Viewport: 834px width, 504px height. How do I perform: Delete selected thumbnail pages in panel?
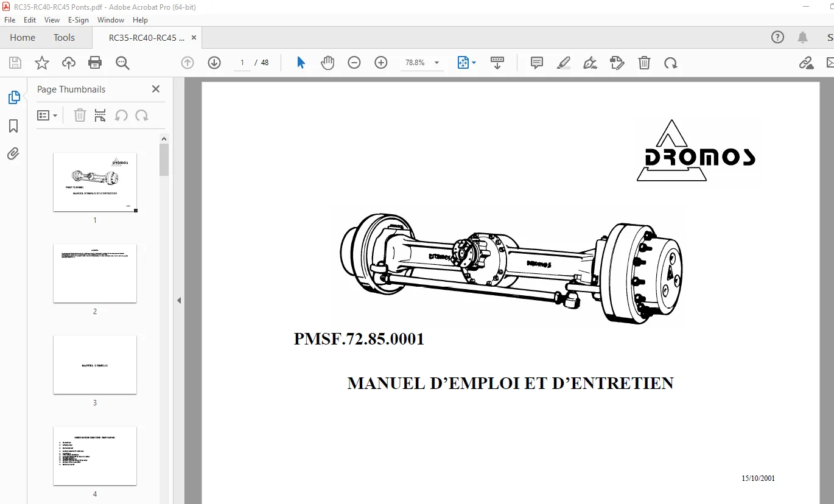[x=80, y=115]
